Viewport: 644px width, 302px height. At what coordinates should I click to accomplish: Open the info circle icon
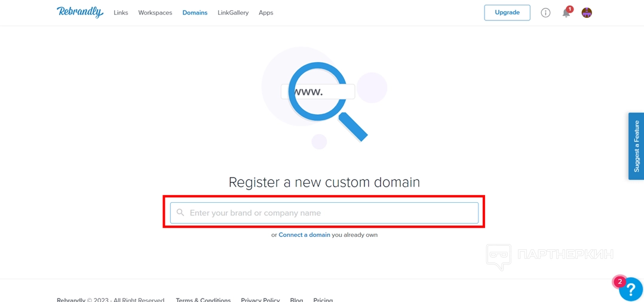click(x=545, y=13)
